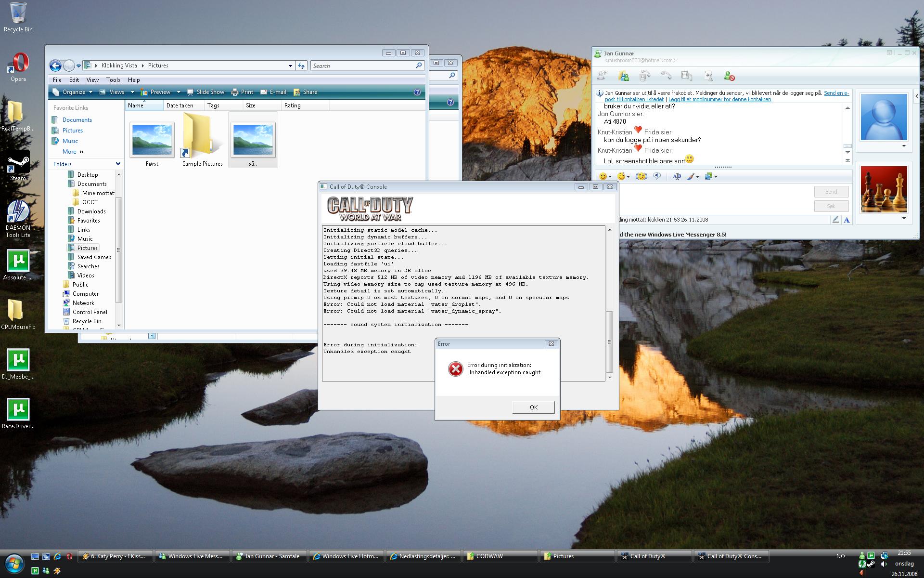This screenshot has width=924, height=578.
Task: Select the så.. picture thumbnail
Action: coord(253,140)
